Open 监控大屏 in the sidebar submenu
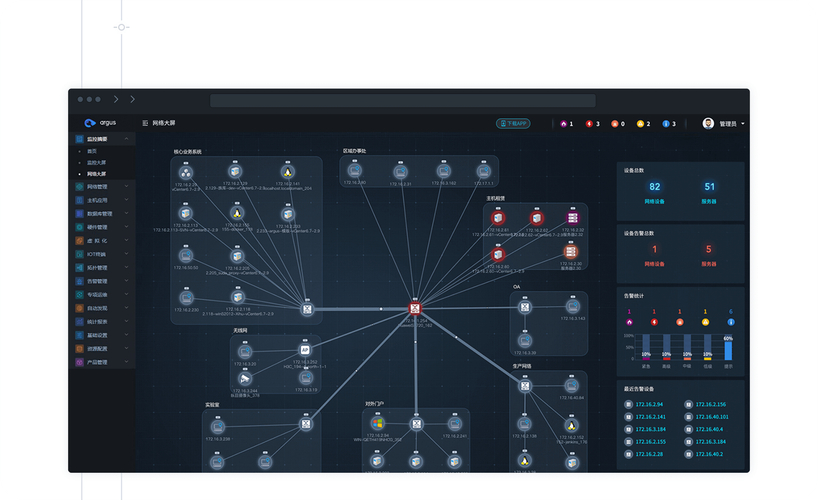The height and width of the screenshot is (500, 818). point(98,162)
